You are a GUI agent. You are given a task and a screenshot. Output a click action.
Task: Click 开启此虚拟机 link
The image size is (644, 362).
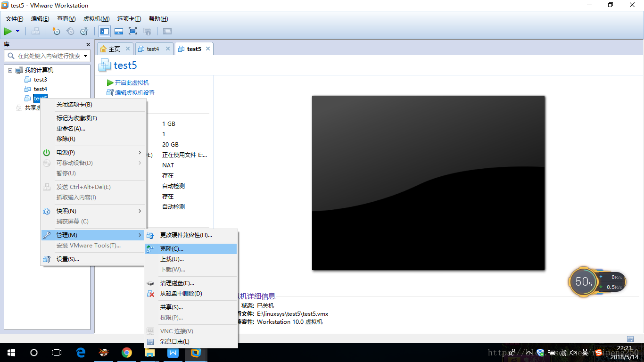pos(132,82)
